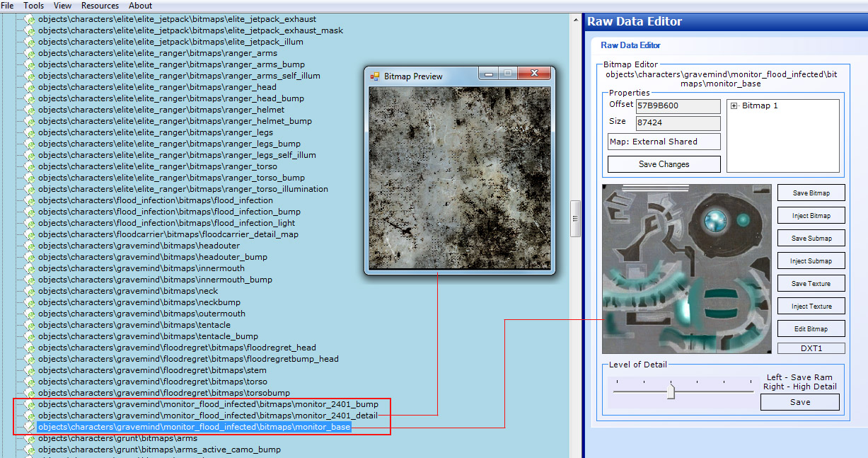Click the icon beside elite_jetpack_exhaust entry
This screenshot has width=868, height=458.
[30, 19]
